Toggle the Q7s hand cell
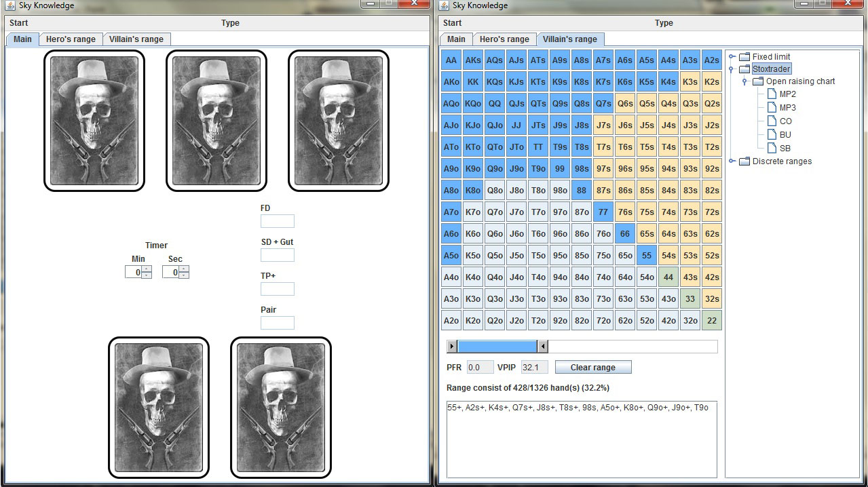The width and height of the screenshot is (868, 487). (x=603, y=104)
